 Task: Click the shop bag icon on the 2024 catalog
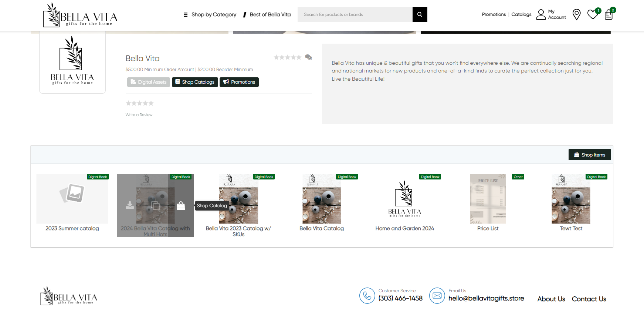pos(181,205)
